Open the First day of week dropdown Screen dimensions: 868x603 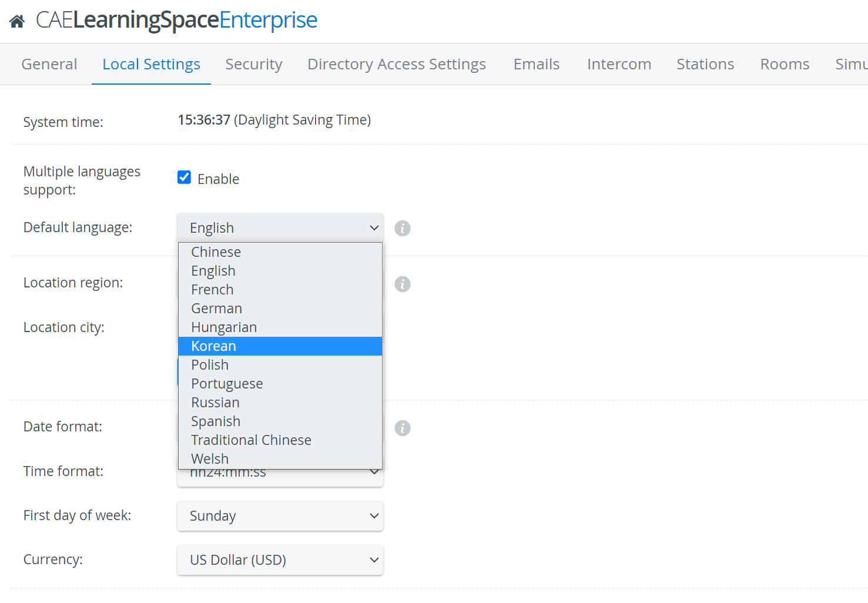point(280,515)
